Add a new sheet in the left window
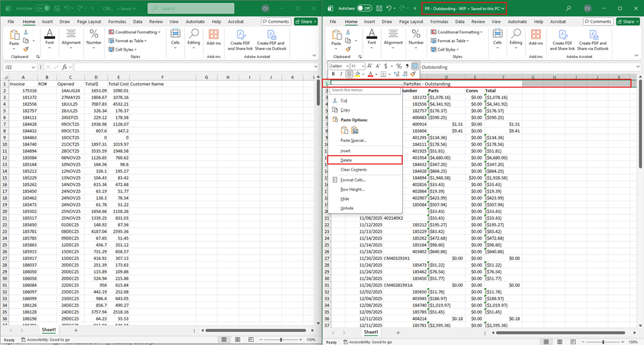 point(75,330)
